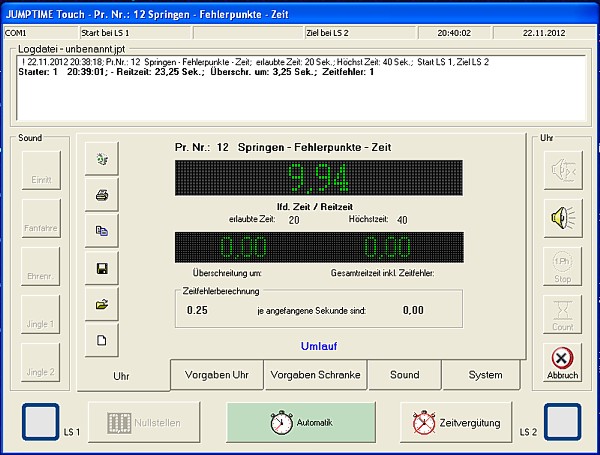Click the Nullstellen button
This screenshot has width=600, height=455.
[x=144, y=422]
